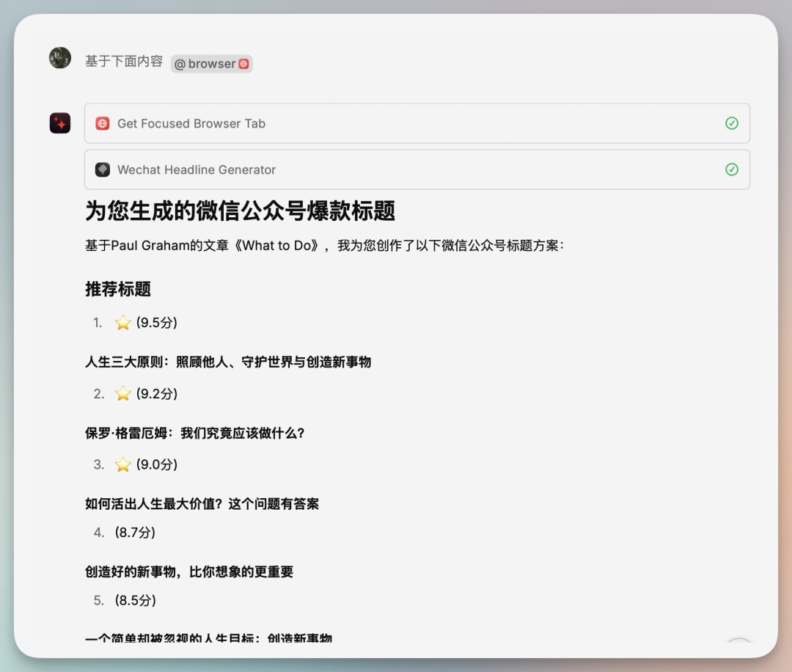Click the browser extension icon on Get Focused Browser Tab
Viewport: 792px width, 672px height.
click(103, 123)
